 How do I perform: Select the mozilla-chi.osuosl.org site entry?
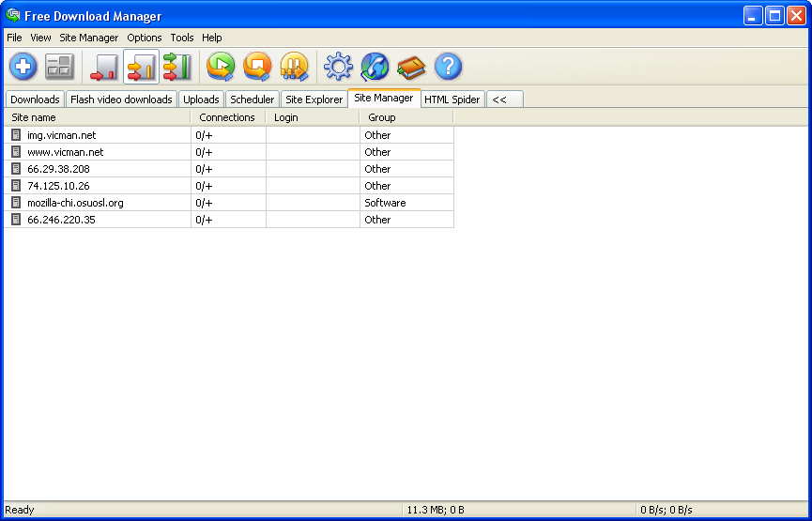(x=229, y=203)
